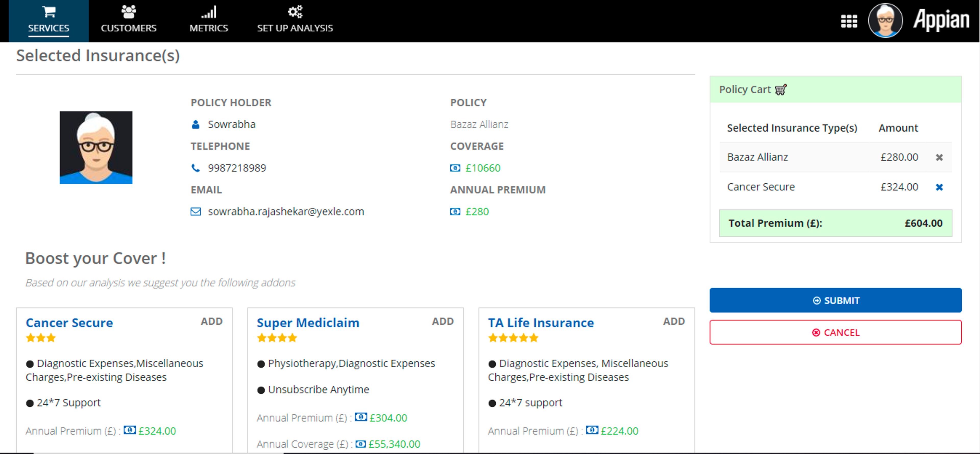This screenshot has height=454, width=980.
Task: Select the cart amount £280.00
Action: pos(899,157)
